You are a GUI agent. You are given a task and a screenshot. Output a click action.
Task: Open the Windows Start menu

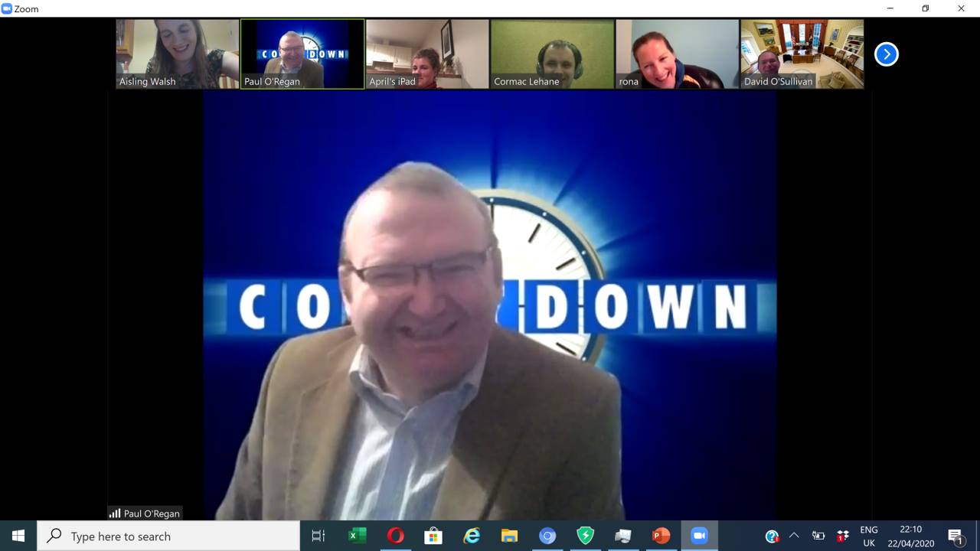click(x=18, y=536)
